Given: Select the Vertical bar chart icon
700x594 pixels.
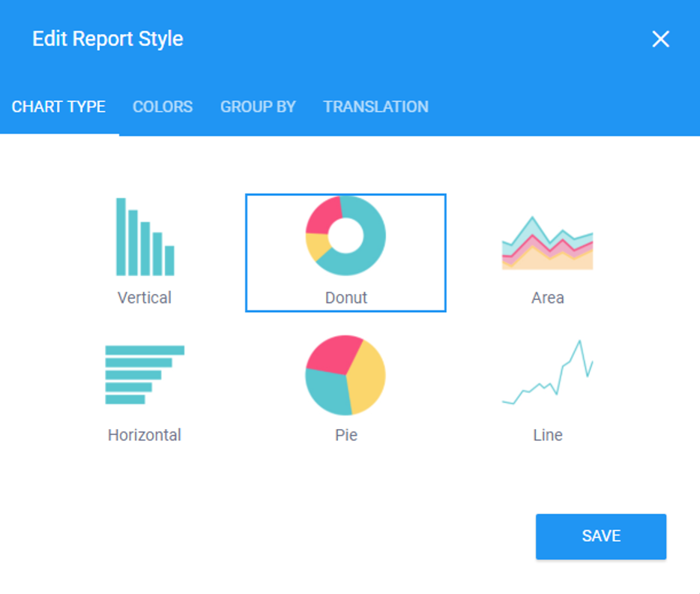Looking at the screenshot, I should tap(145, 237).
